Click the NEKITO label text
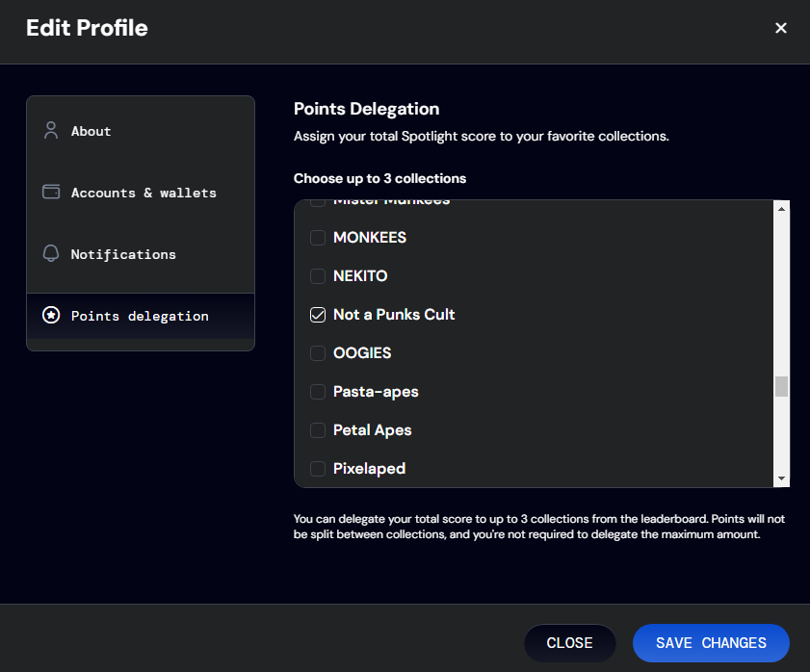The image size is (810, 672). 360,275
